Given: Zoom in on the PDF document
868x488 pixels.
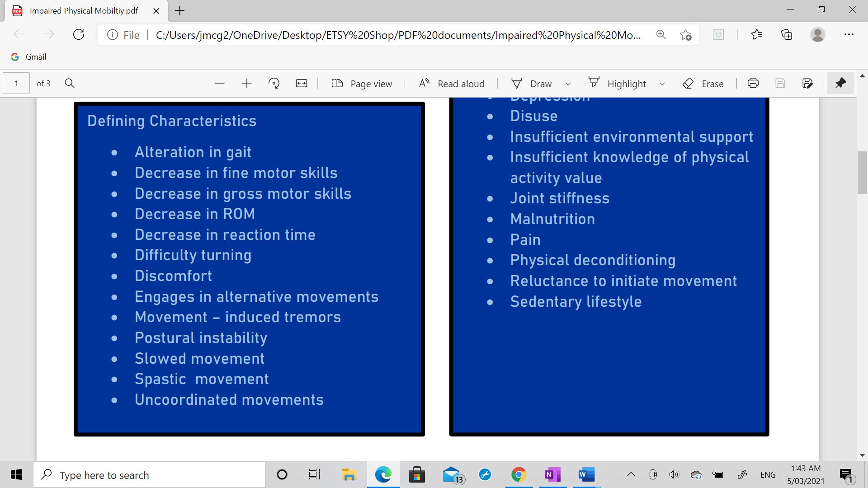Looking at the screenshot, I should point(247,83).
